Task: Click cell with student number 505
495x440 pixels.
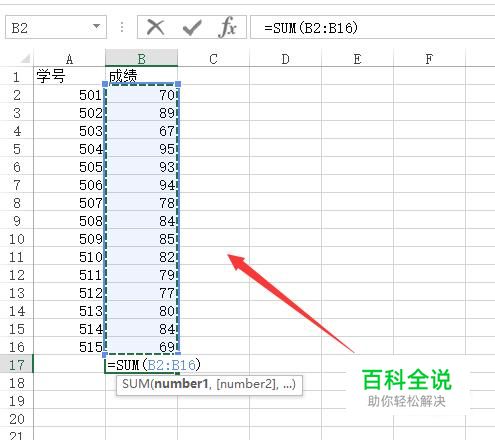Action: coord(69,167)
